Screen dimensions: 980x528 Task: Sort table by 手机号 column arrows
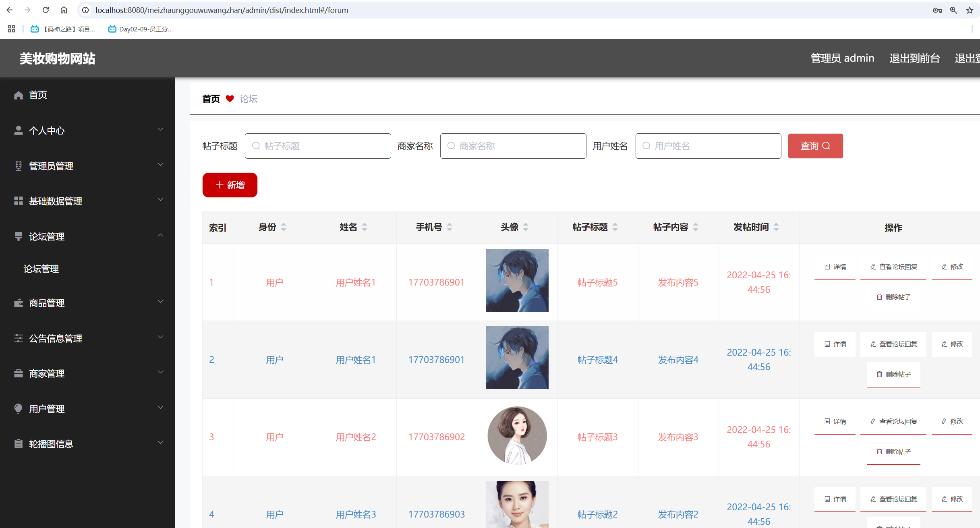450,227
